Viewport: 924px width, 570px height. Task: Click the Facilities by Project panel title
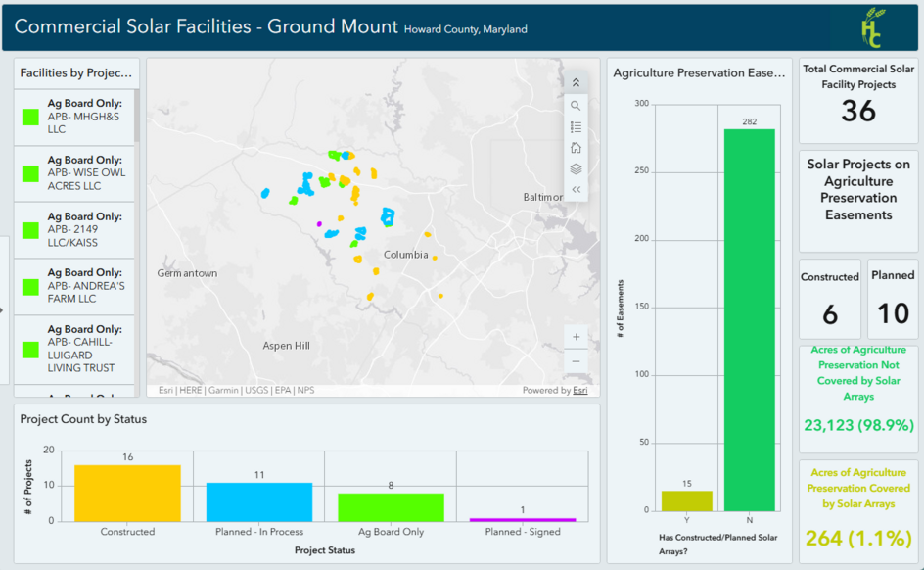click(76, 73)
